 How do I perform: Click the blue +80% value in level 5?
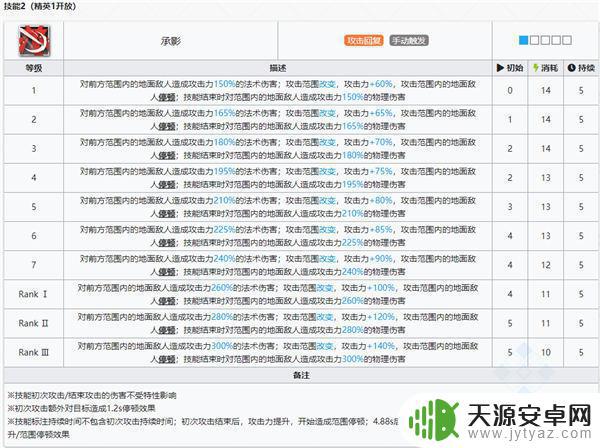tap(381, 200)
